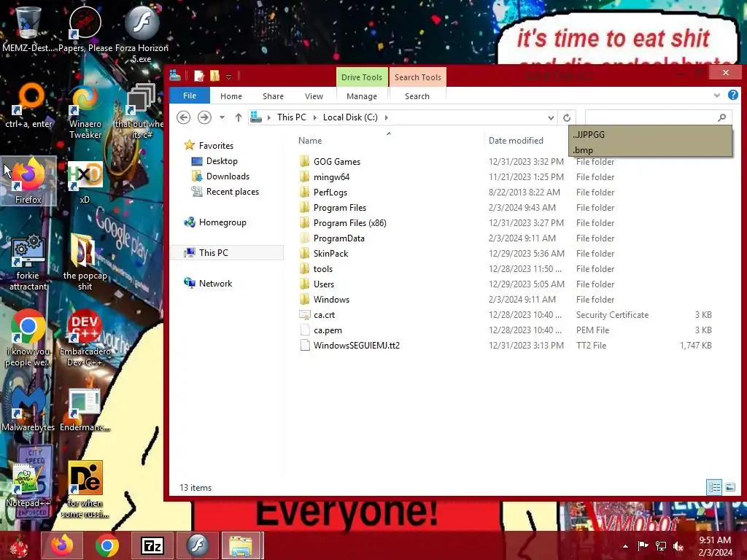Open the View ribbon tab
This screenshot has height=560, width=747.
tap(314, 96)
